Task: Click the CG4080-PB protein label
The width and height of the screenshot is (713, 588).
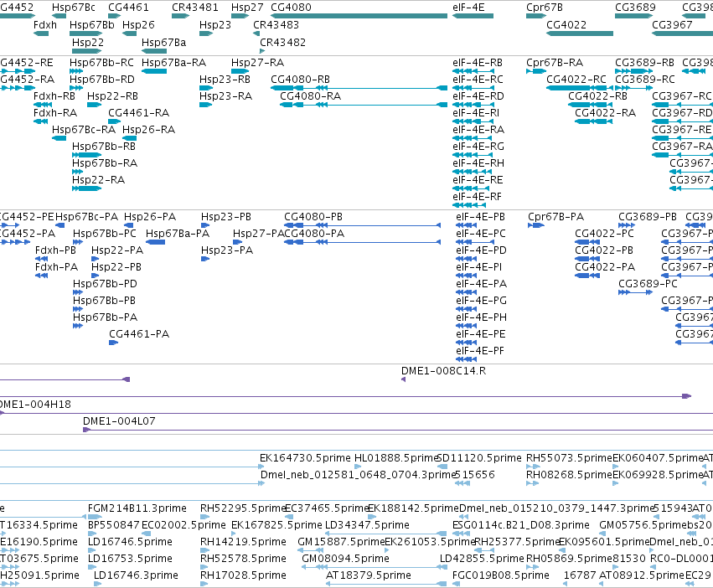Action: 313,217
